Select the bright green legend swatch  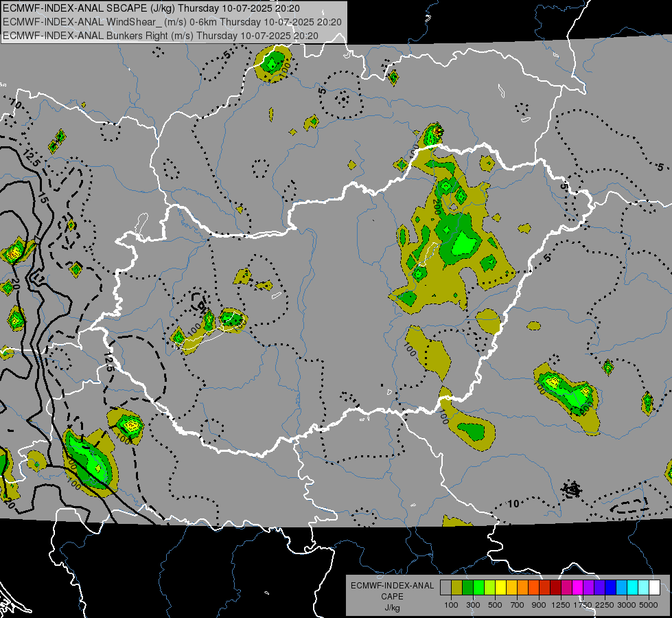point(478,588)
